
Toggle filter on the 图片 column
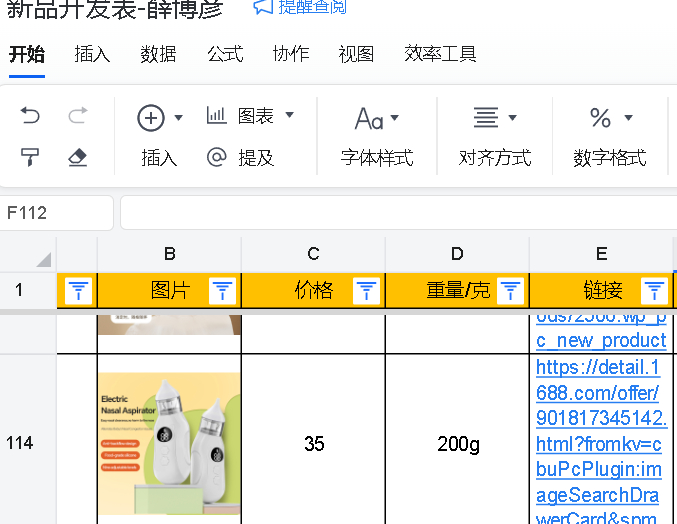pyautogui.click(x=222, y=291)
